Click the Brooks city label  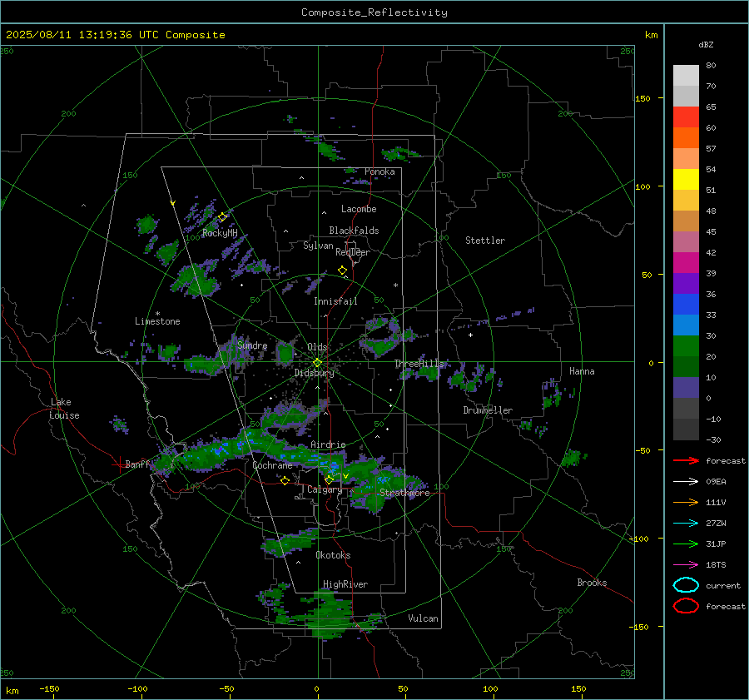pyautogui.click(x=592, y=583)
